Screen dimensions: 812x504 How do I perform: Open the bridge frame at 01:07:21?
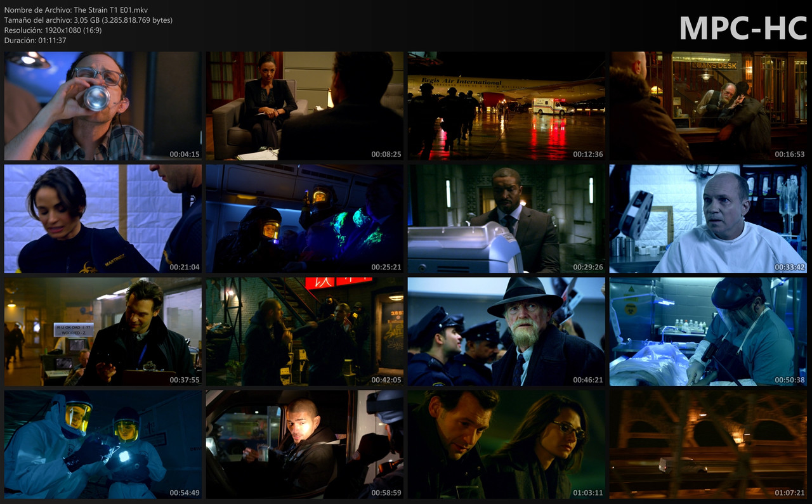(x=708, y=444)
